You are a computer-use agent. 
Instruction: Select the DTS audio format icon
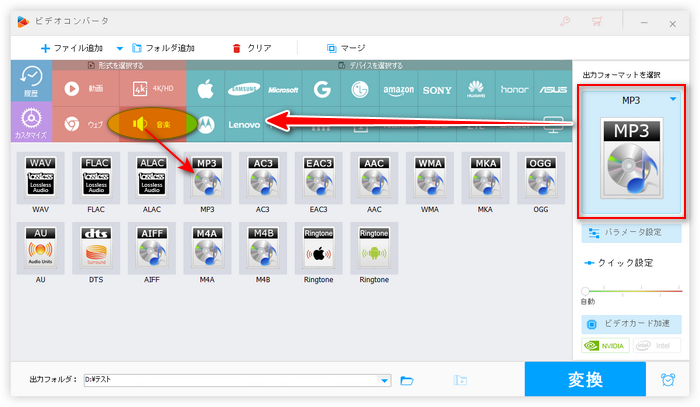96,250
